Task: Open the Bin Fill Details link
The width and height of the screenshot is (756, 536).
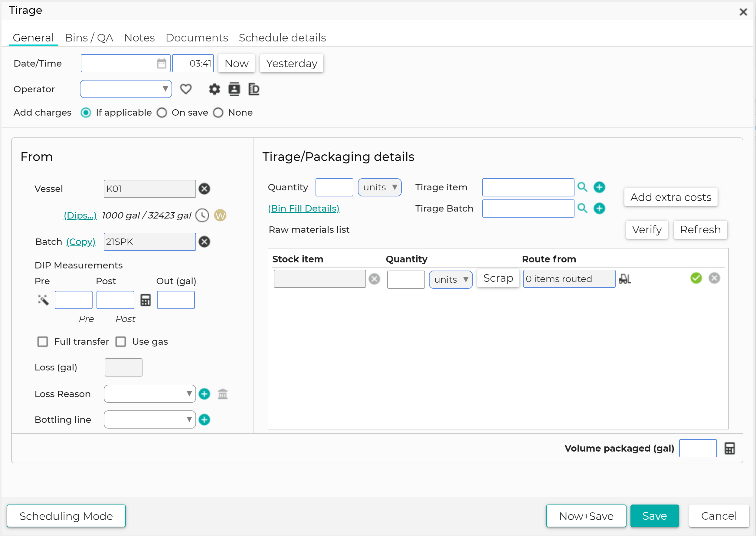Action: click(x=303, y=209)
